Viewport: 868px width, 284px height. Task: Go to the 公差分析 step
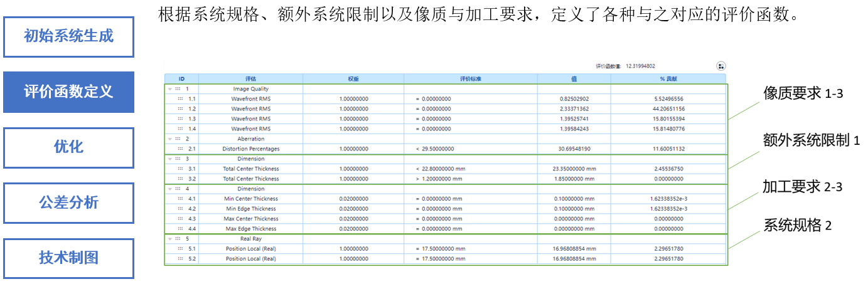[x=68, y=202]
